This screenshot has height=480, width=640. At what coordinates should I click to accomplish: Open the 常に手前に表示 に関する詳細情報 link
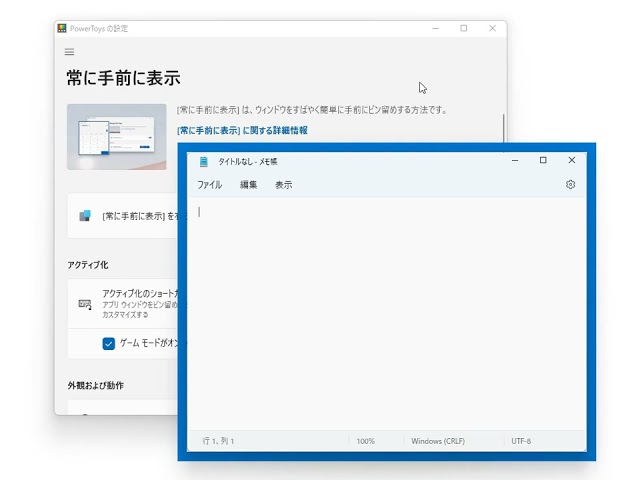[x=242, y=130]
